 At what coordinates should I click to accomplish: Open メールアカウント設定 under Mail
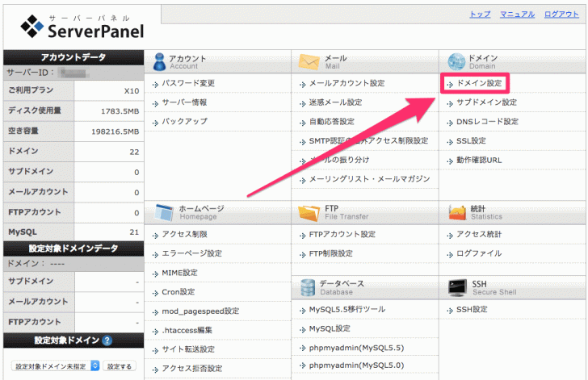click(x=346, y=84)
